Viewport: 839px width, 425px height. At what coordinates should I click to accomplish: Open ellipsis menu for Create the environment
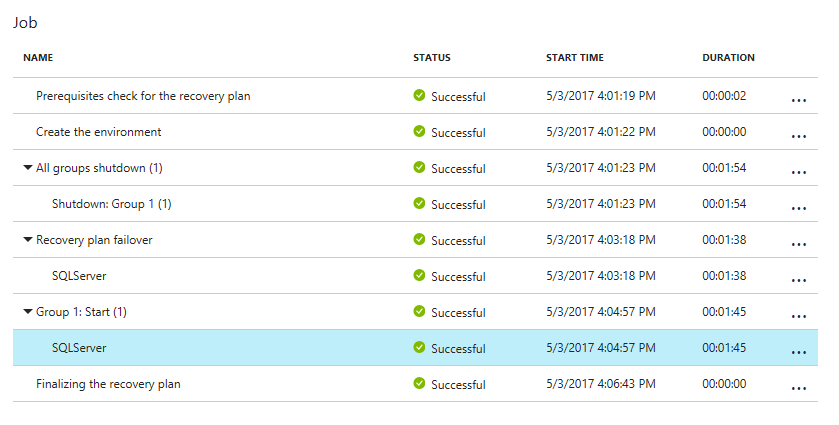798,136
